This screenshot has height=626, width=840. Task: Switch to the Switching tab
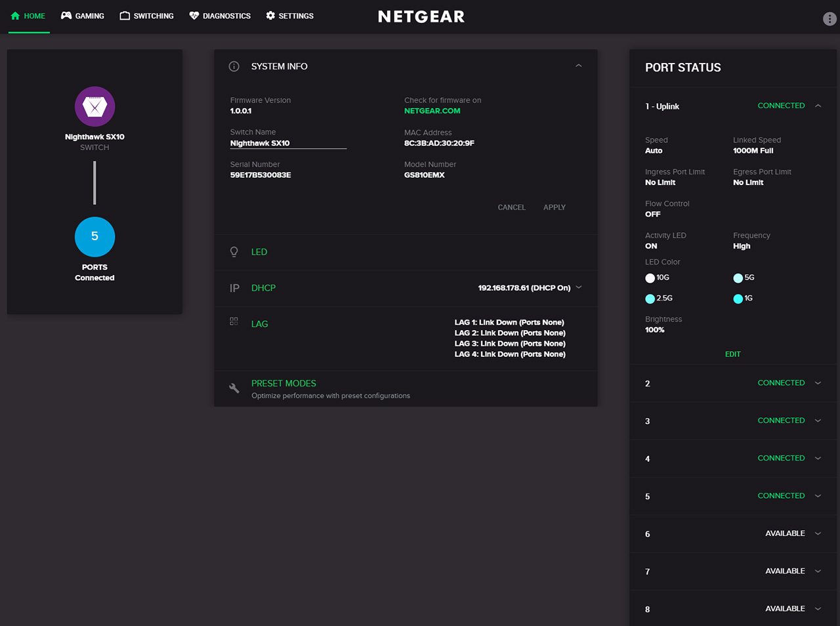(x=146, y=16)
